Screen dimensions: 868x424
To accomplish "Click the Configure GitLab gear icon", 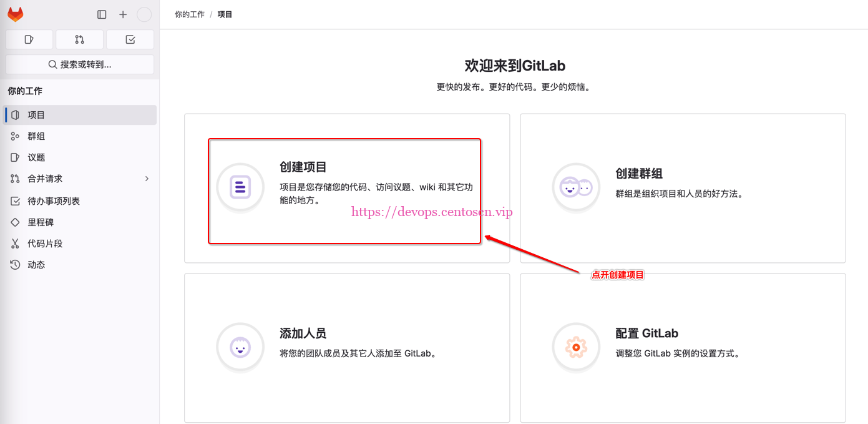I will tap(575, 347).
